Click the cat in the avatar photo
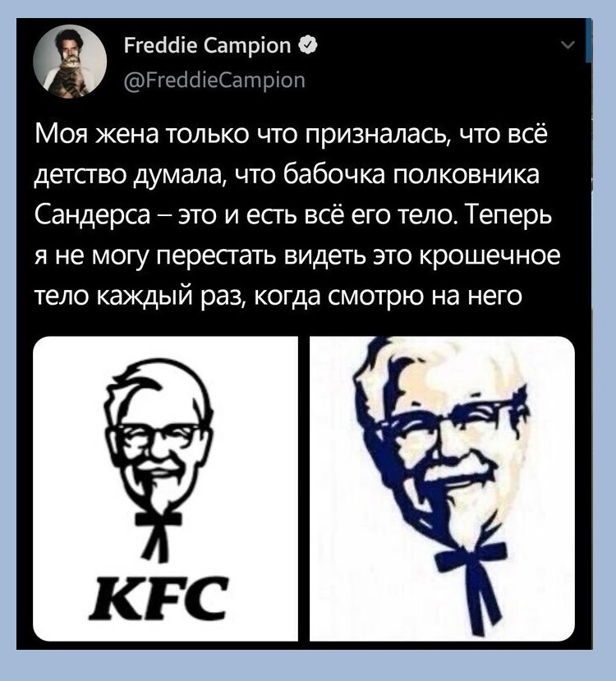Screen dimensions: 616x681 (x=71, y=77)
